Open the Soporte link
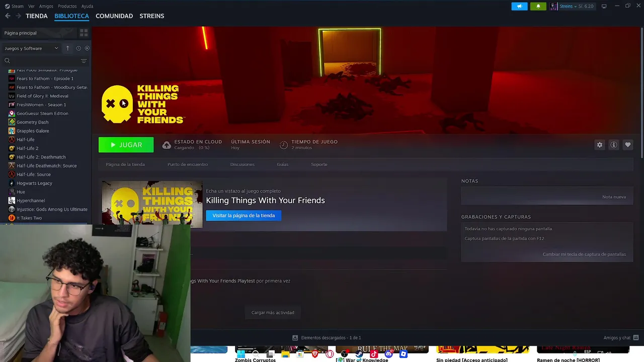The width and height of the screenshot is (644, 362). [319, 164]
